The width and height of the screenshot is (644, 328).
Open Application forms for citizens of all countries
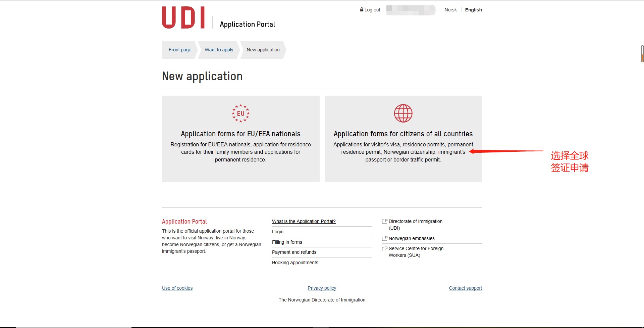click(403, 139)
